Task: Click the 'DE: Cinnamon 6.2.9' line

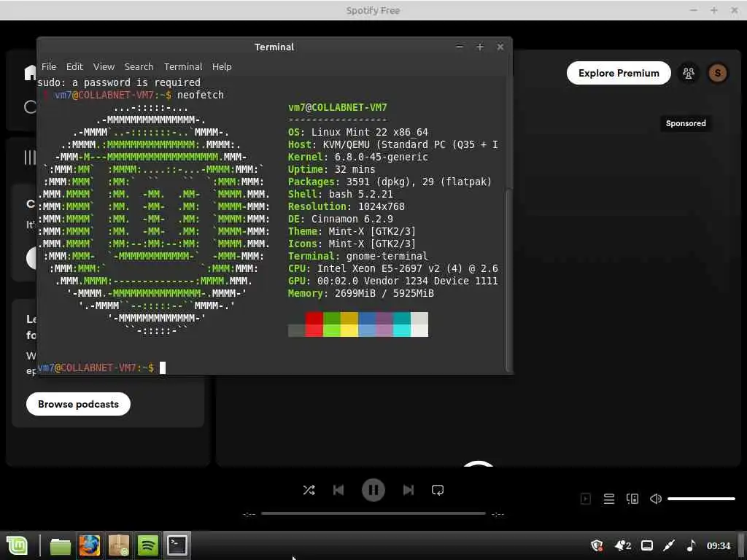Action: (340, 219)
